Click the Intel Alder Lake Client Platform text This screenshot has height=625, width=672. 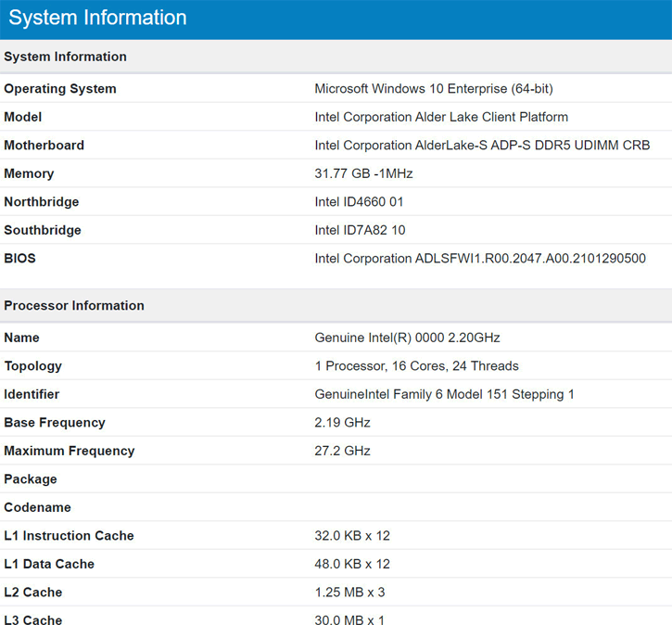(x=441, y=117)
